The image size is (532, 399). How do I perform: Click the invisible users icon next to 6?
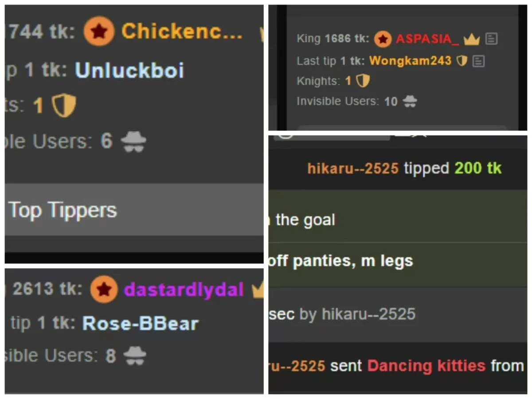coord(133,142)
